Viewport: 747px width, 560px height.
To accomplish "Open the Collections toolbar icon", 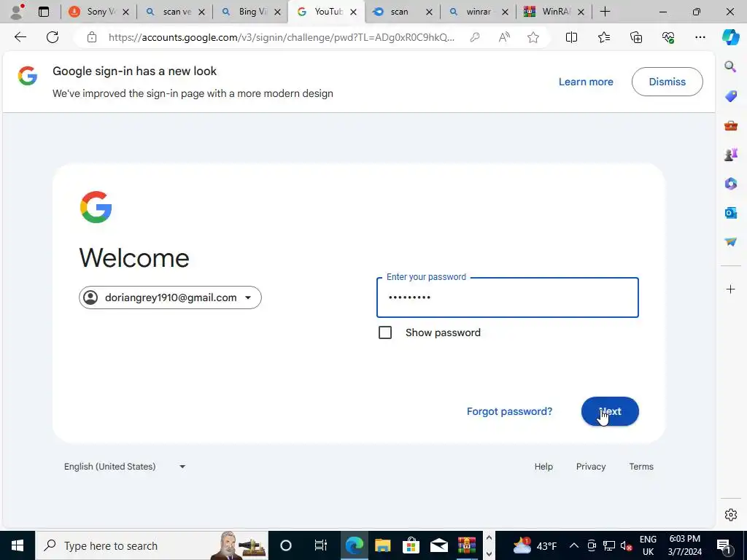I will click(x=636, y=37).
